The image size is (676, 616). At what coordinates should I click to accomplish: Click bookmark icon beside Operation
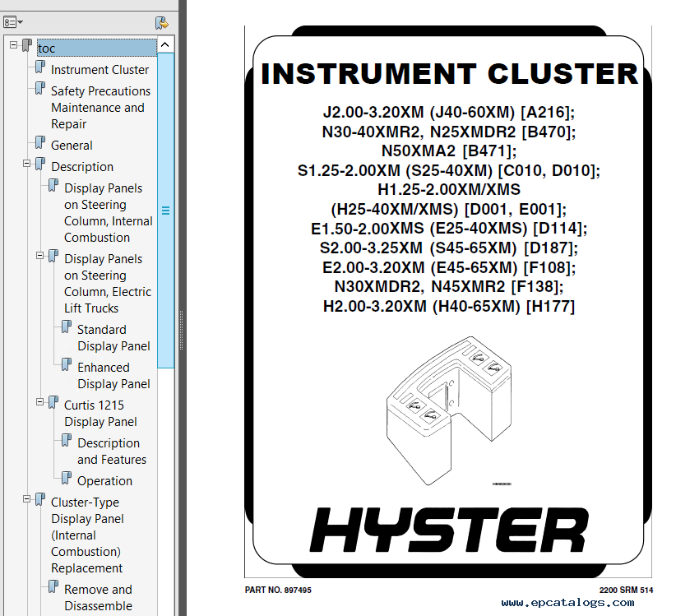67,478
